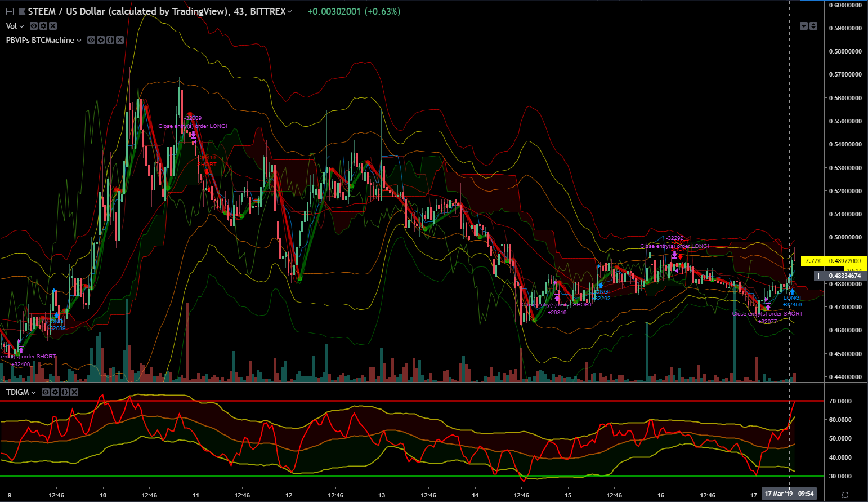Click the yellow 7.77% change label

(x=813, y=261)
